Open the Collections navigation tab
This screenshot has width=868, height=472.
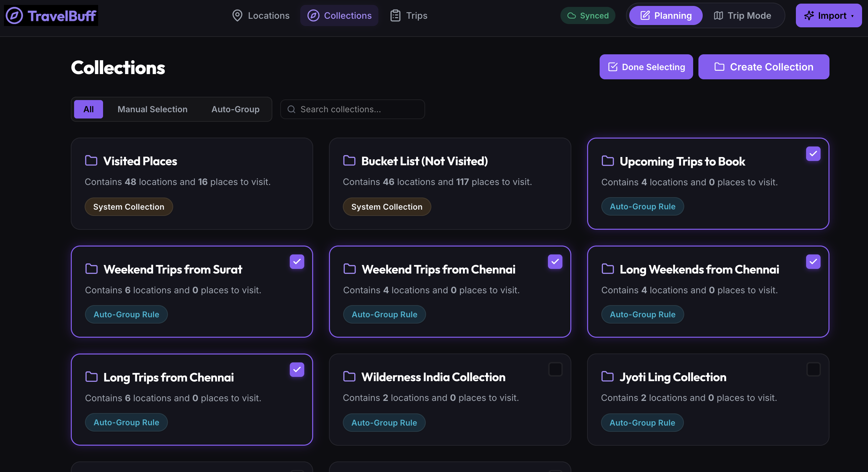pyautogui.click(x=339, y=15)
